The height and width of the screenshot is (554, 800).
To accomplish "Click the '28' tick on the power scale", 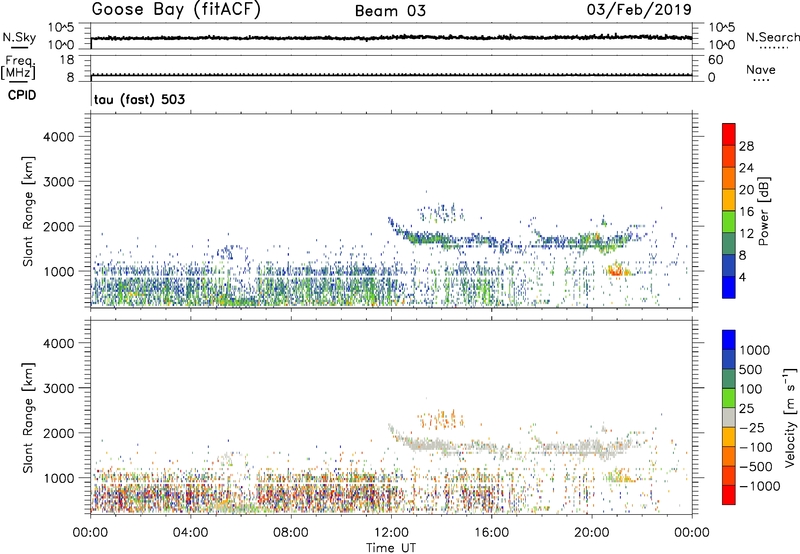I will click(746, 146).
